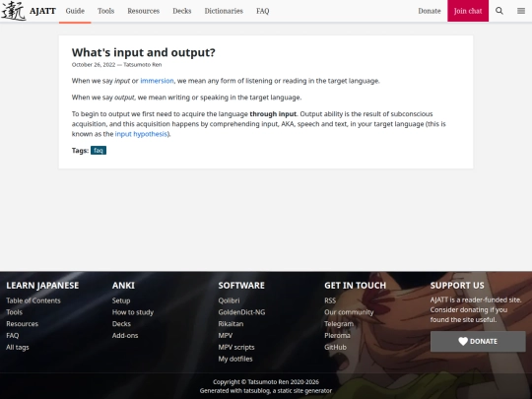Viewport: 532px width, 399px height.
Task: Click the AJATT kanji logo icon
Action: point(14,11)
